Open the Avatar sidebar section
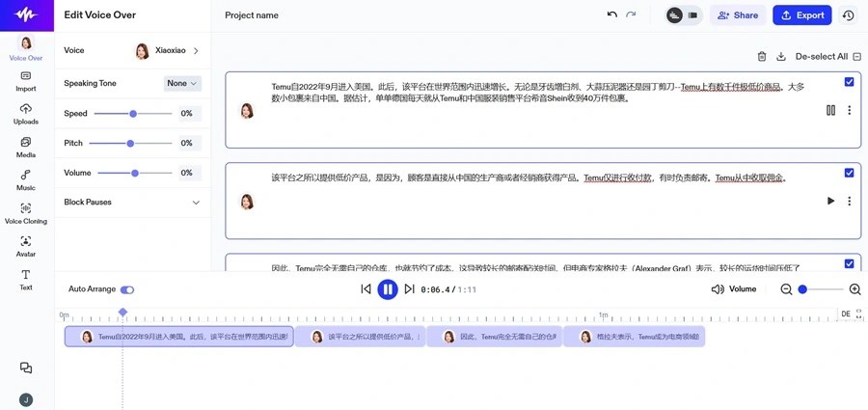Image resolution: width=868 pixels, height=410 pixels. pyautogui.click(x=26, y=247)
